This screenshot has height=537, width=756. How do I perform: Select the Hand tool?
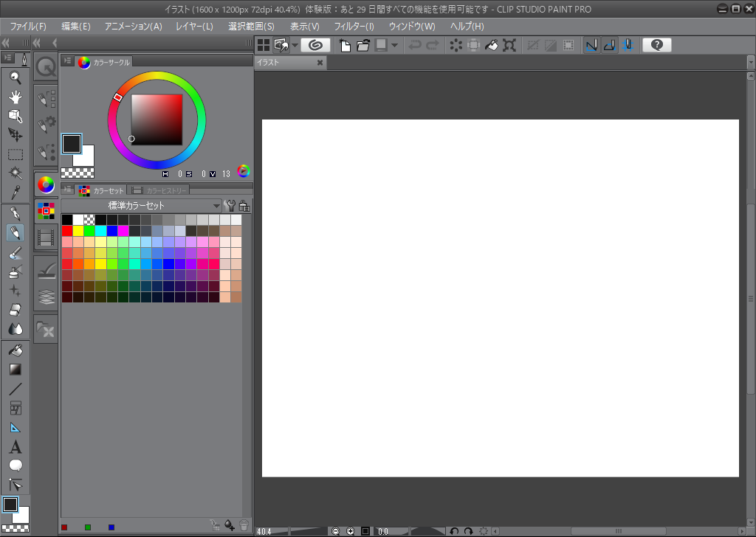click(x=15, y=97)
